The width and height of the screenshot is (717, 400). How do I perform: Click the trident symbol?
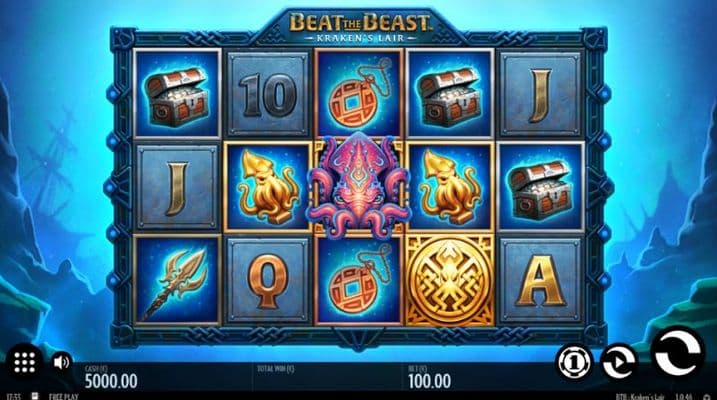pyautogui.click(x=177, y=281)
